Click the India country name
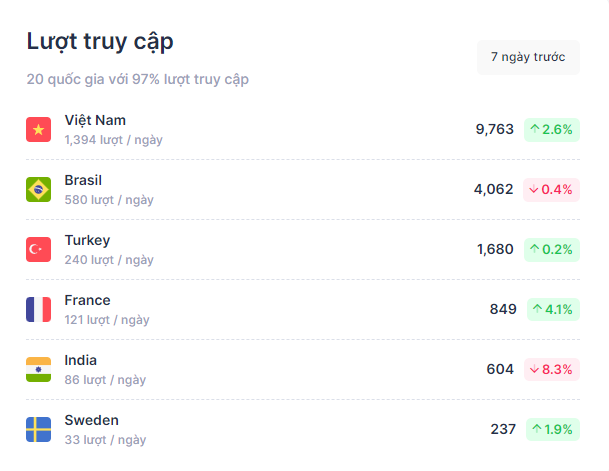 point(80,360)
